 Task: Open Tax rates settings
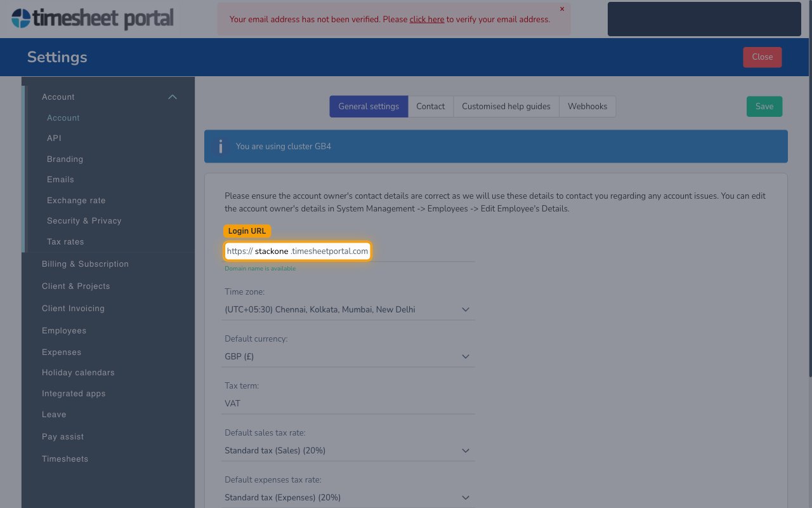(65, 242)
